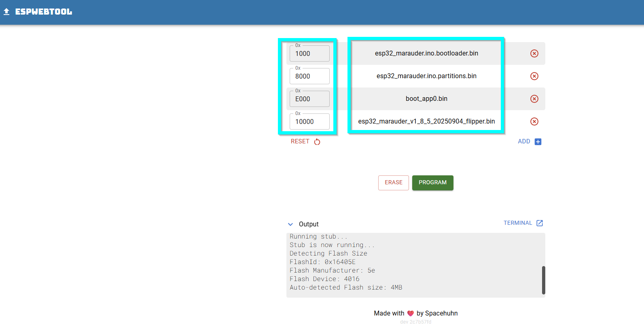Screen dimensions: 644x324
Task: Click the E000 address field
Action: (309, 99)
